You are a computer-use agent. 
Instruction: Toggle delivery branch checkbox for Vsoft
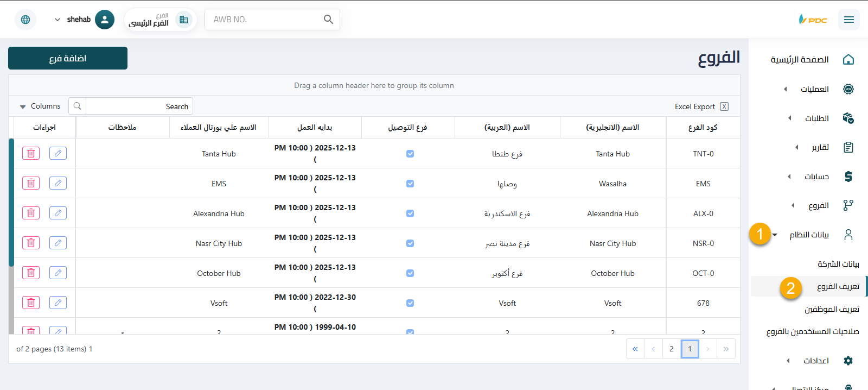point(410,303)
